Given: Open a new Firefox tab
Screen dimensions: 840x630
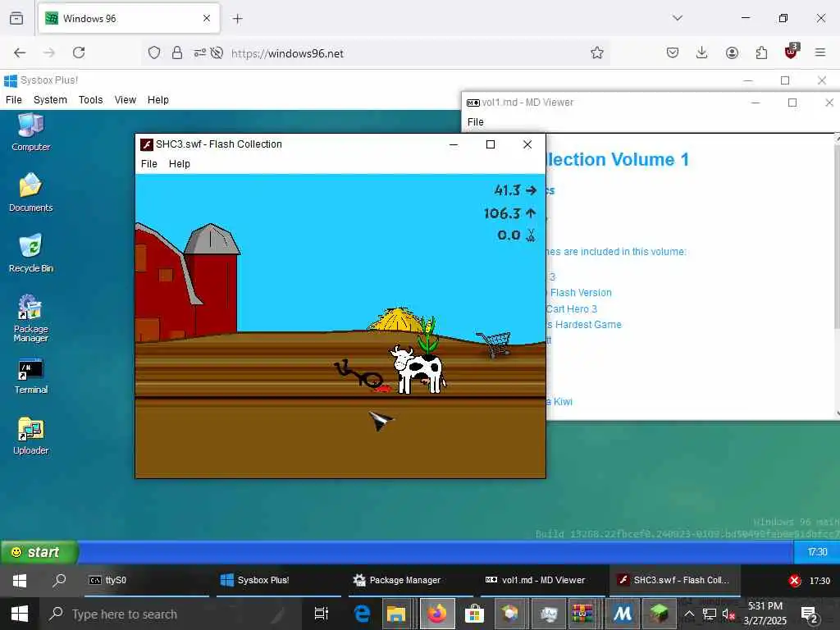Looking at the screenshot, I should [238, 19].
